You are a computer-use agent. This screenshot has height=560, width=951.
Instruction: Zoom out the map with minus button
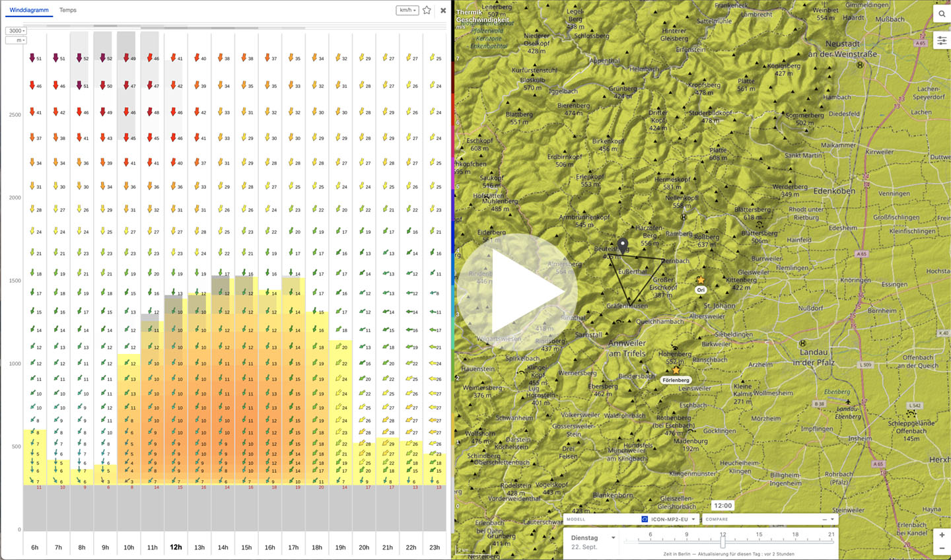(x=942, y=549)
